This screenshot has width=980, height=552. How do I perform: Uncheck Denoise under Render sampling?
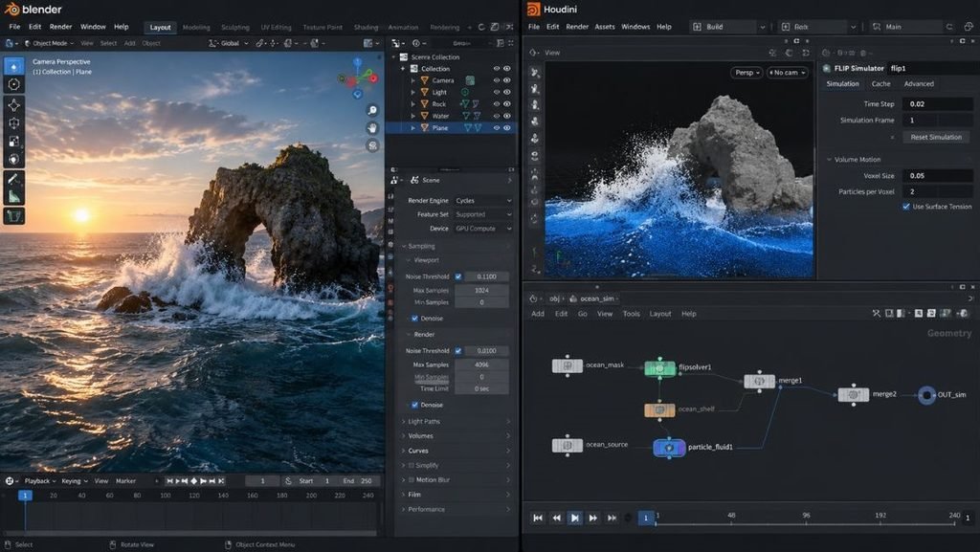point(414,405)
